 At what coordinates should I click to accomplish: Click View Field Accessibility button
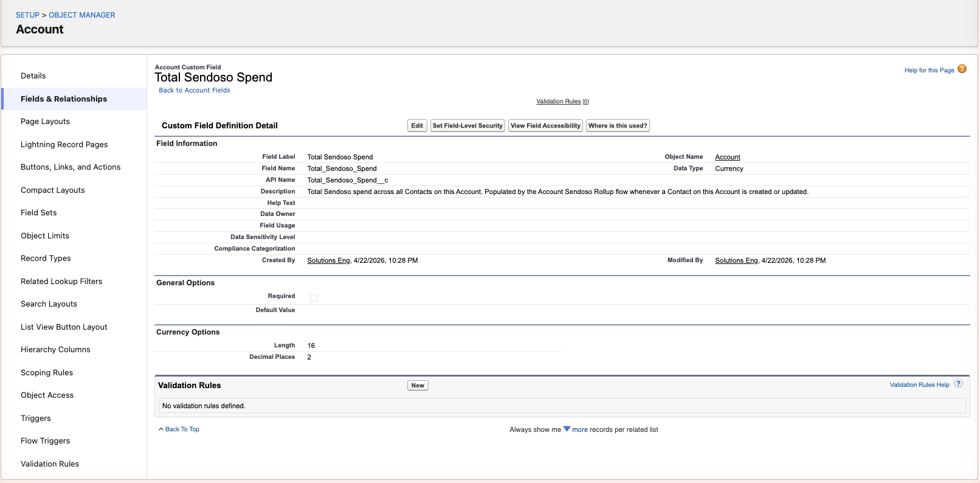[x=545, y=126]
